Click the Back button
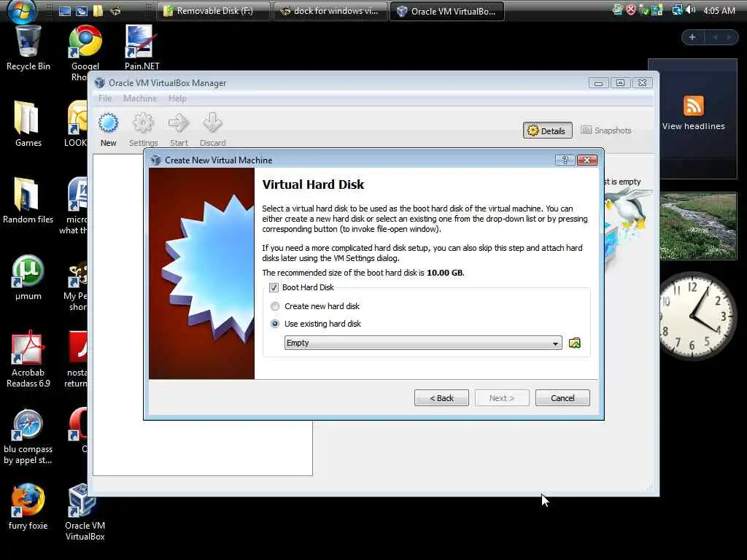Image resolution: width=747 pixels, height=560 pixels. tap(441, 398)
